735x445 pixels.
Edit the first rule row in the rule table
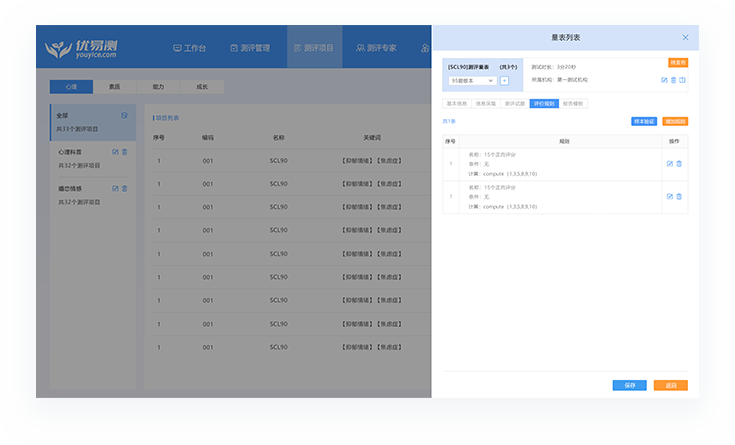(x=670, y=164)
